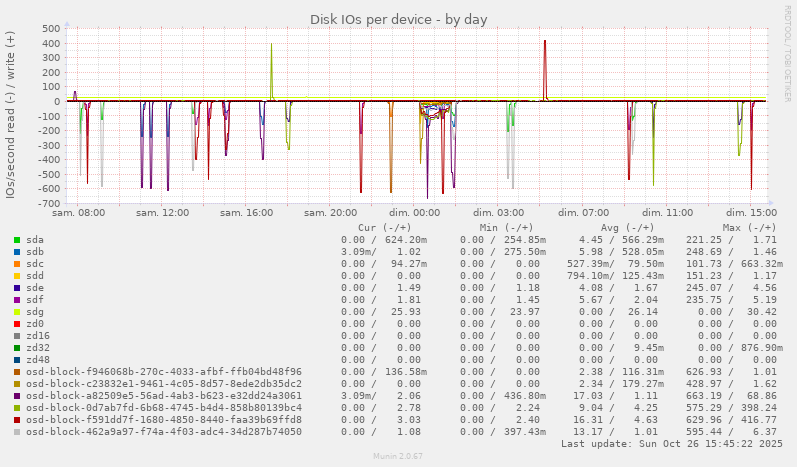This screenshot has height=467, width=797.
Task: Click the 'sam. 12:00' time axis label
Action: [x=162, y=213]
